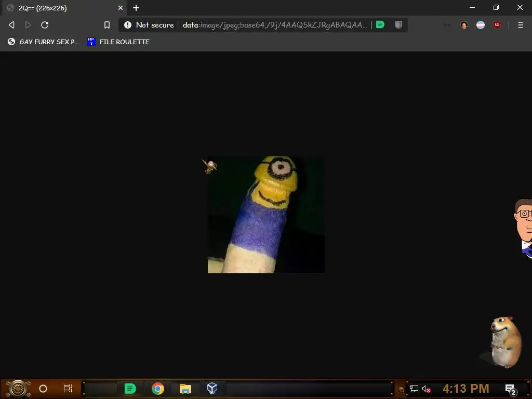Open the VirtualBox cube icon in taskbar
532x399 pixels.
pyautogui.click(x=212, y=388)
